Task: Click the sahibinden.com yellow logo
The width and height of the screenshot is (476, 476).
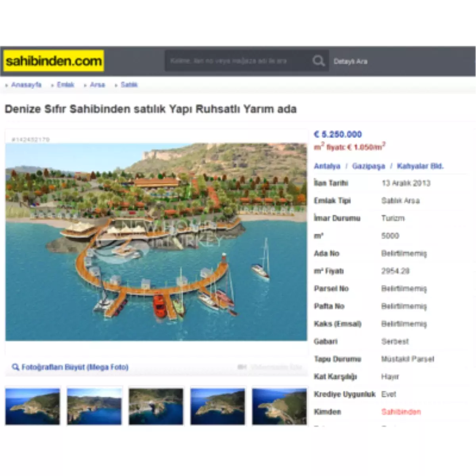Action: [54, 61]
